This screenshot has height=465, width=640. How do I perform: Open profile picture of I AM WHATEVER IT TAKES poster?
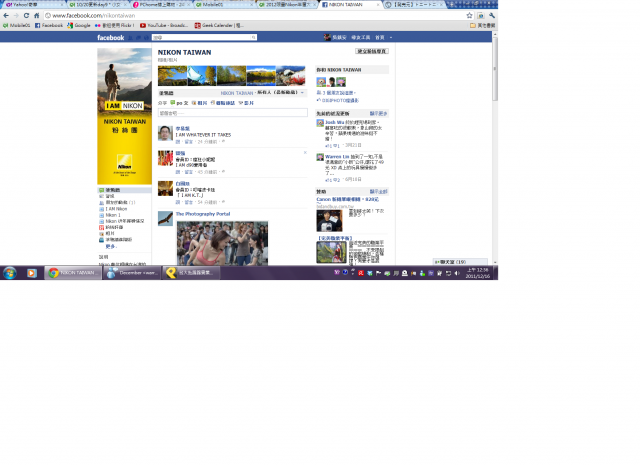[165, 133]
